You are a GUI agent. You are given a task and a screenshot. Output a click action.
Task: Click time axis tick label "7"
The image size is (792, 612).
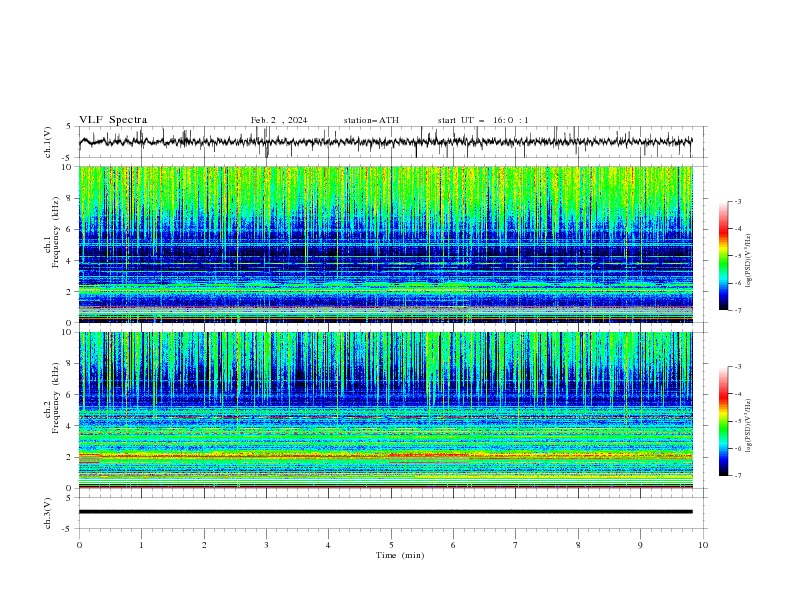click(x=516, y=545)
